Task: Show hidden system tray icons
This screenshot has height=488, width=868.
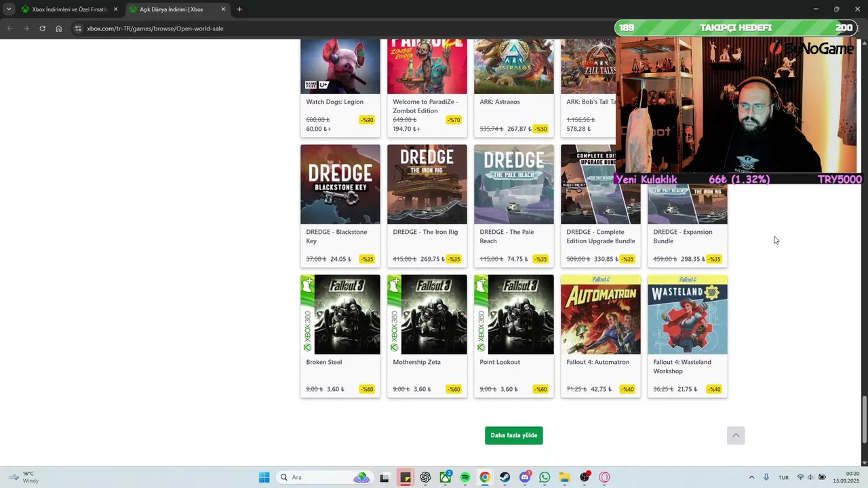Action: [x=751, y=477]
